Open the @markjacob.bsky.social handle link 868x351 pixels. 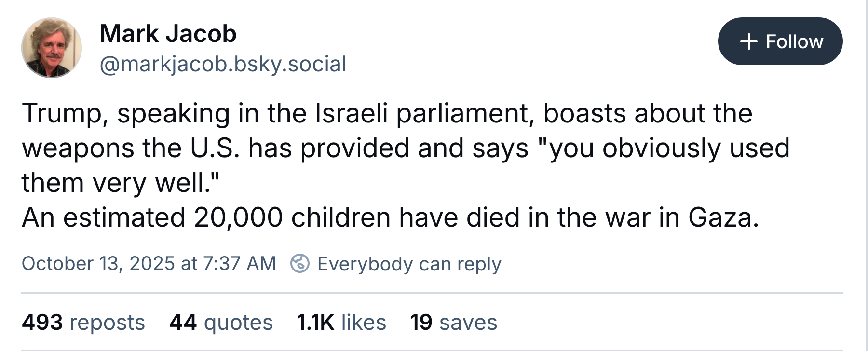pos(223,64)
